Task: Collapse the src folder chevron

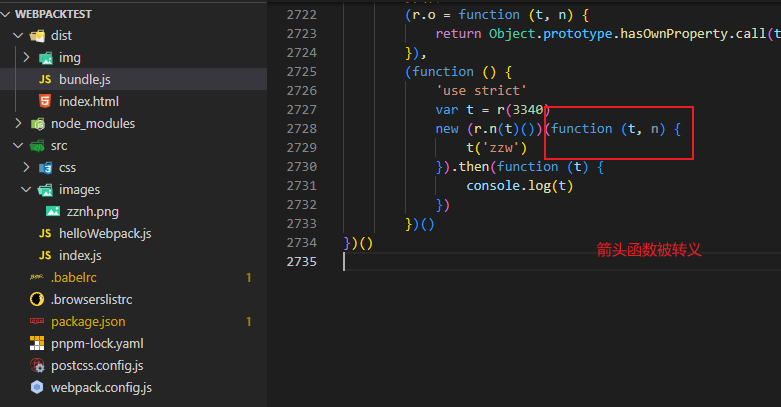Action: [x=18, y=145]
